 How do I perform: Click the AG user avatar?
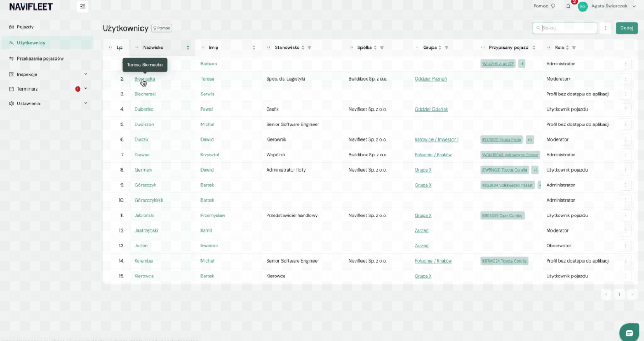(582, 6)
